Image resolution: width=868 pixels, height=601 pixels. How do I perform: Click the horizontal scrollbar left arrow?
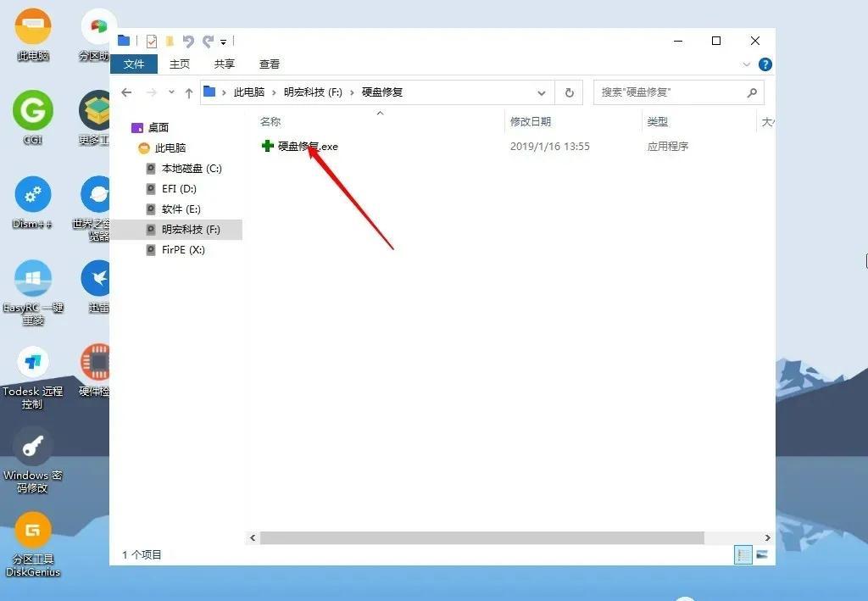point(253,538)
